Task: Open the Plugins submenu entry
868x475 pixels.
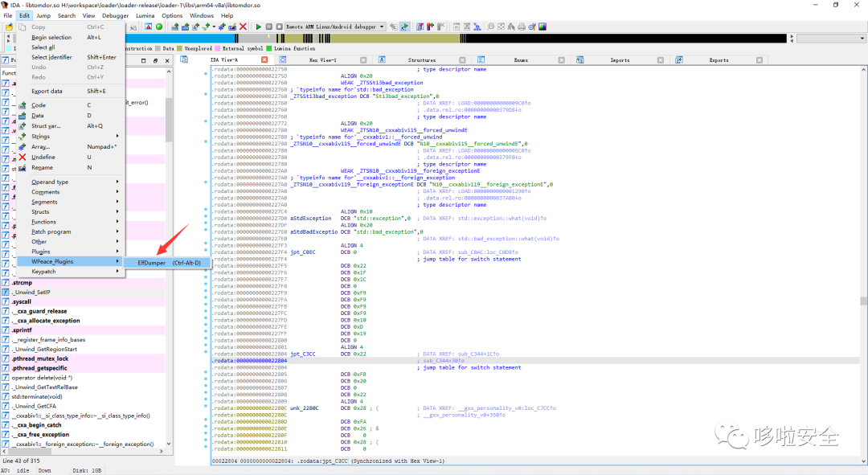Action: tap(72, 252)
